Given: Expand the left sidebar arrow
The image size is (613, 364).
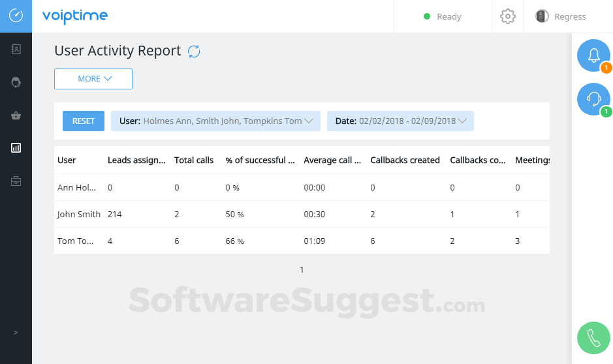Looking at the screenshot, I should 16,333.
